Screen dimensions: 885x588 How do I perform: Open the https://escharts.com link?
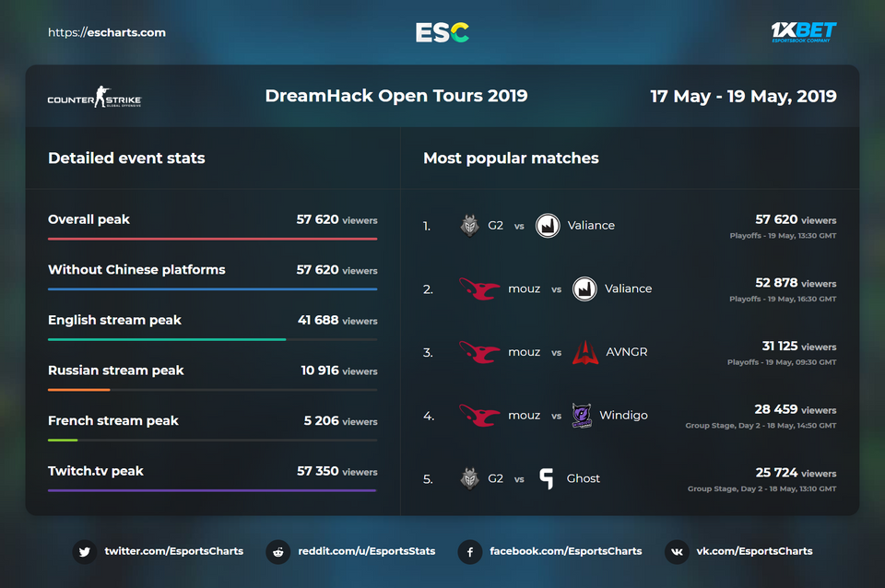click(x=107, y=33)
